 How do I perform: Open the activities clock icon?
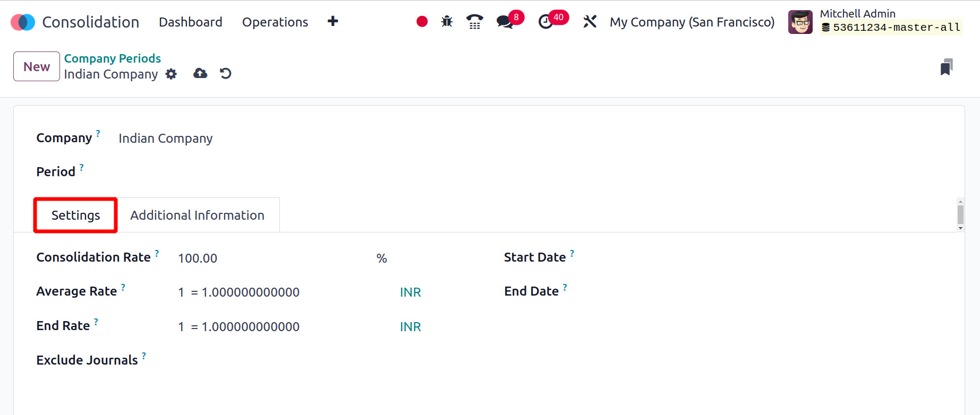546,22
